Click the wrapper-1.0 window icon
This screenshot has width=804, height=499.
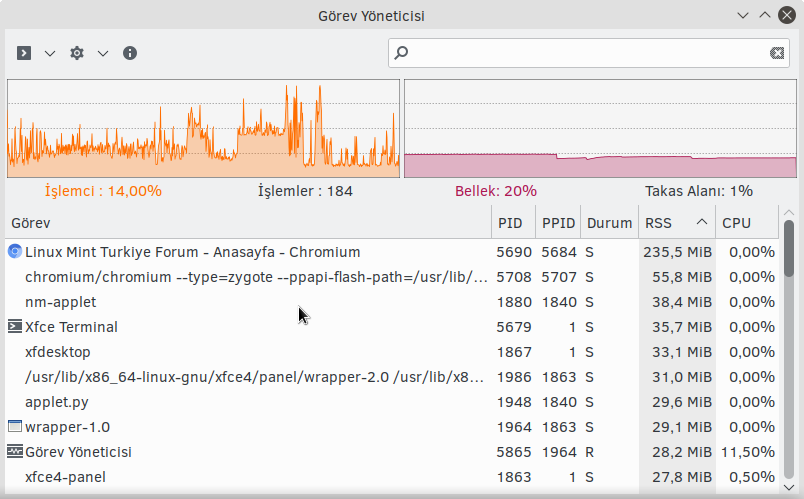coord(15,427)
